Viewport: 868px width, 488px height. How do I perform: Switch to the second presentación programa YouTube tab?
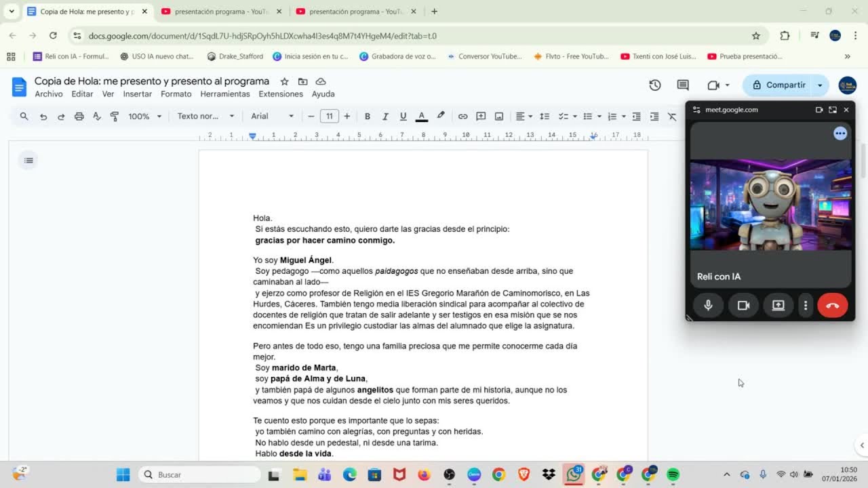(355, 12)
